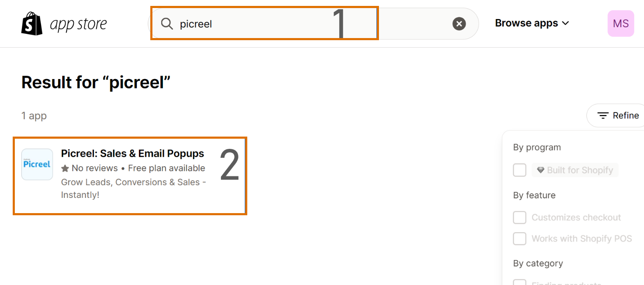Tick the Customizes checkout checkbox
The width and height of the screenshot is (644, 285).
click(x=520, y=217)
